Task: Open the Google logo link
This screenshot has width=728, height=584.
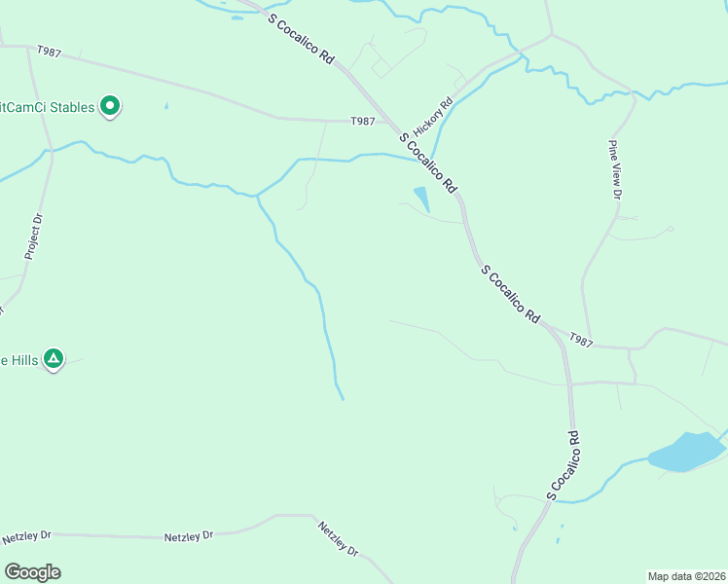Action: 32,572
